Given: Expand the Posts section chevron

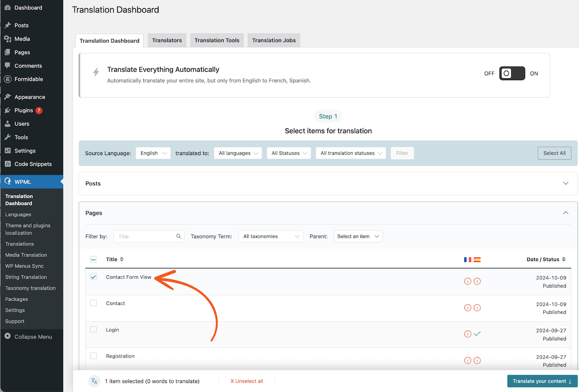Looking at the screenshot, I should coord(566,184).
